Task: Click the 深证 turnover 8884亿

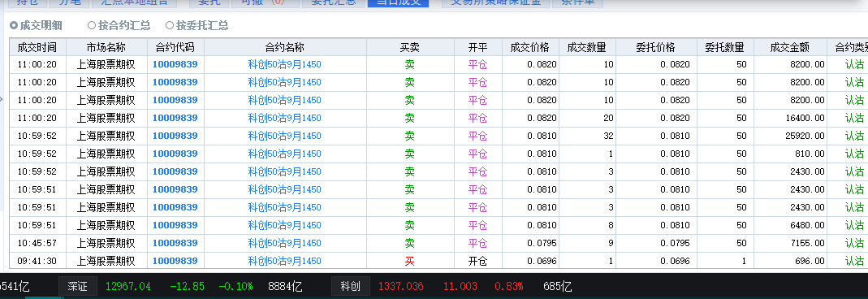Action: (x=285, y=286)
